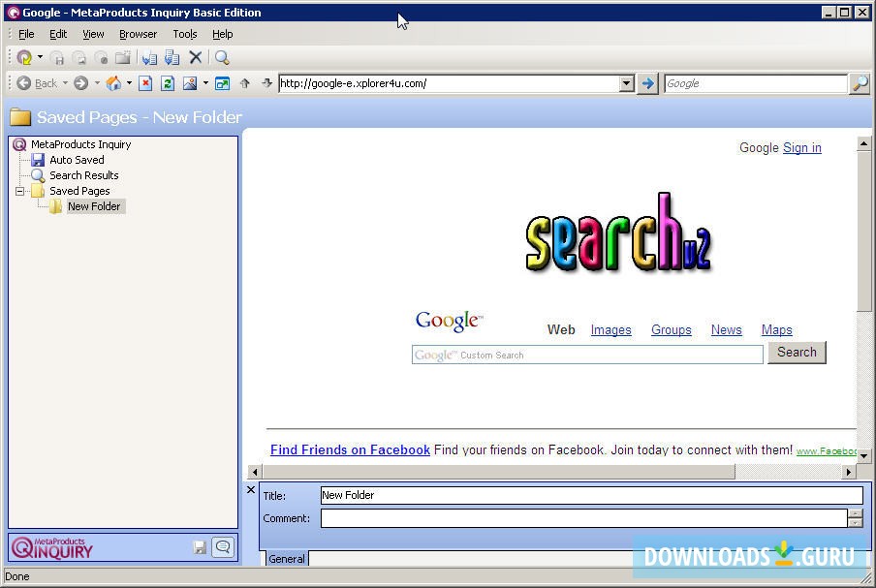Viewport: 876px width, 588px height.
Task: Open the Tools menu
Action: (185, 34)
